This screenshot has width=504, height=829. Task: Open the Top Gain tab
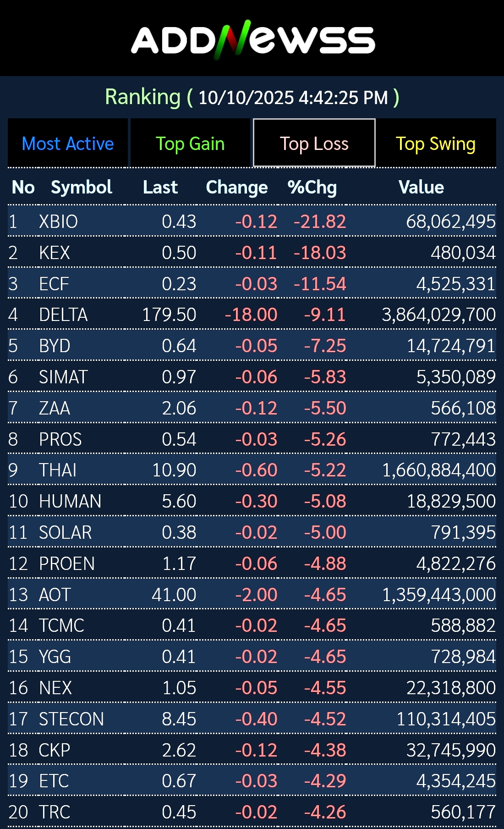(x=190, y=144)
